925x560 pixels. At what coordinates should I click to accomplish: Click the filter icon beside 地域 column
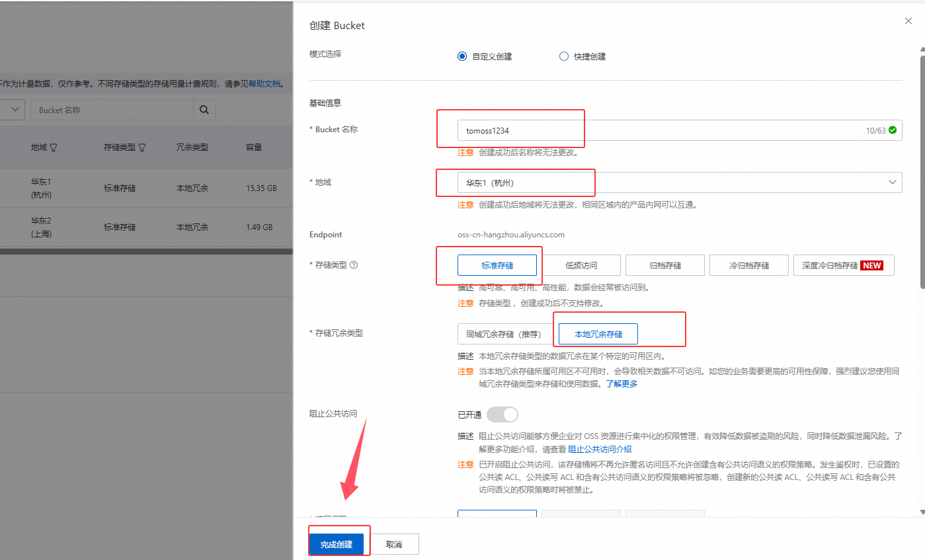(x=54, y=147)
